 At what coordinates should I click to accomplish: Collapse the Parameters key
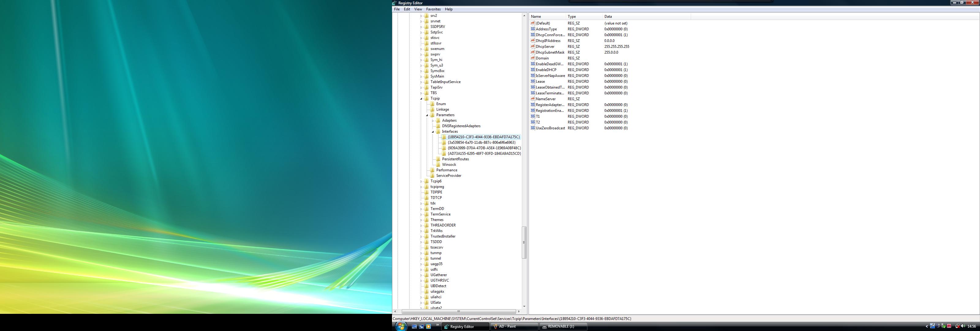pos(427,115)
